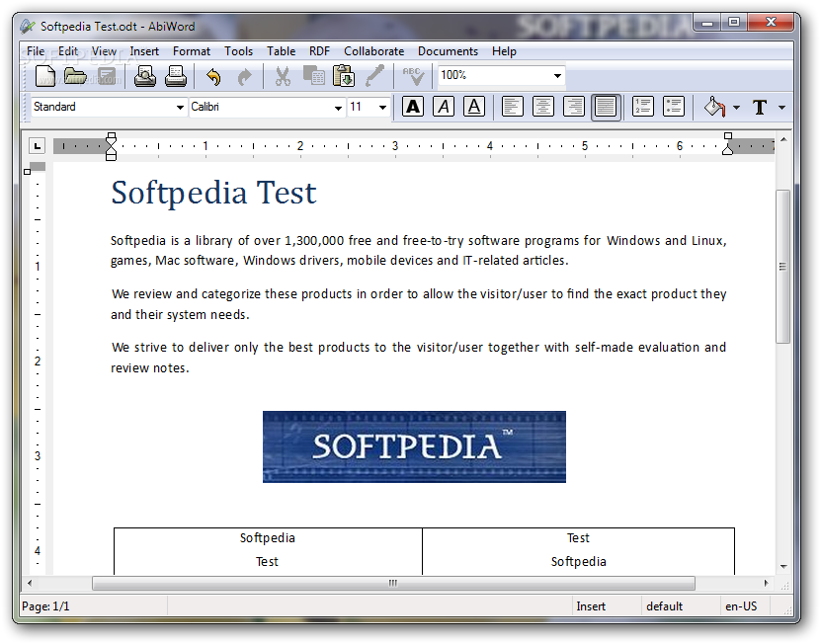Cut the selection with the scissors icon
This screenshot has width=821, height=644.
tap(283, 76)
